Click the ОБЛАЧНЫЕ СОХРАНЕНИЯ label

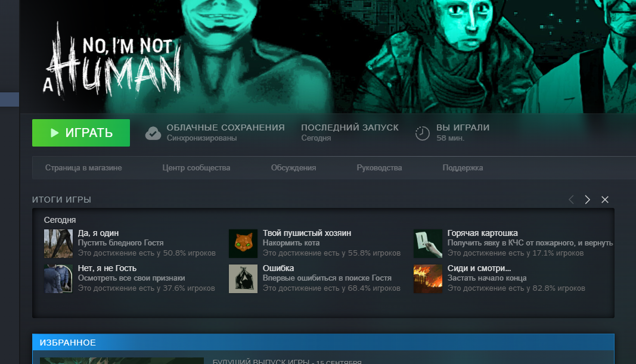point(225,127)
